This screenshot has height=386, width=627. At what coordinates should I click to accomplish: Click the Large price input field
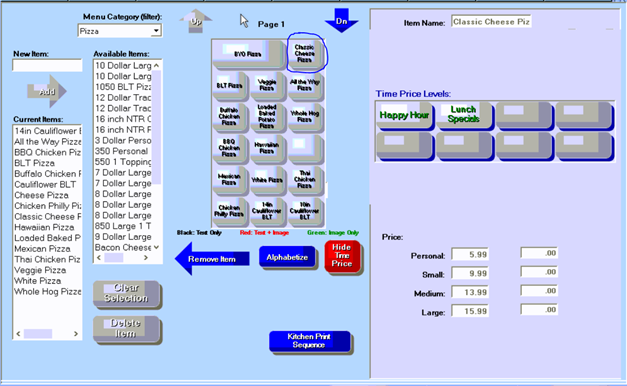point(470,311)
